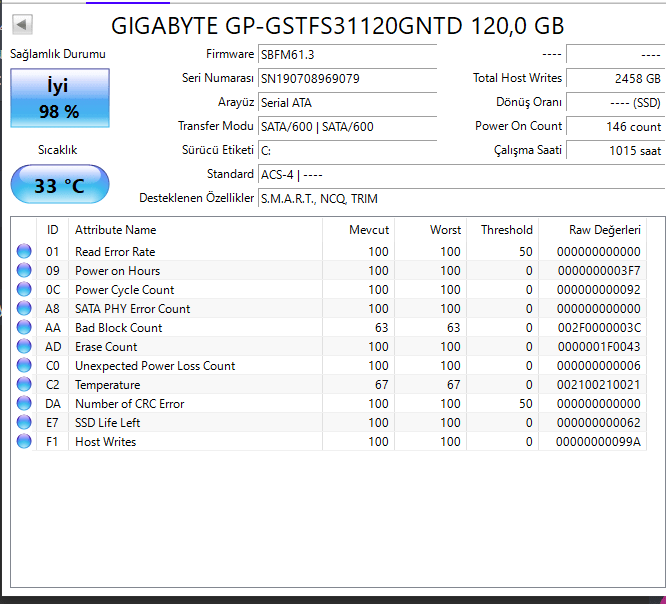Click raw value 000000000062
Viewport: 666px width, 604px height.
click(x=599, y=423)
